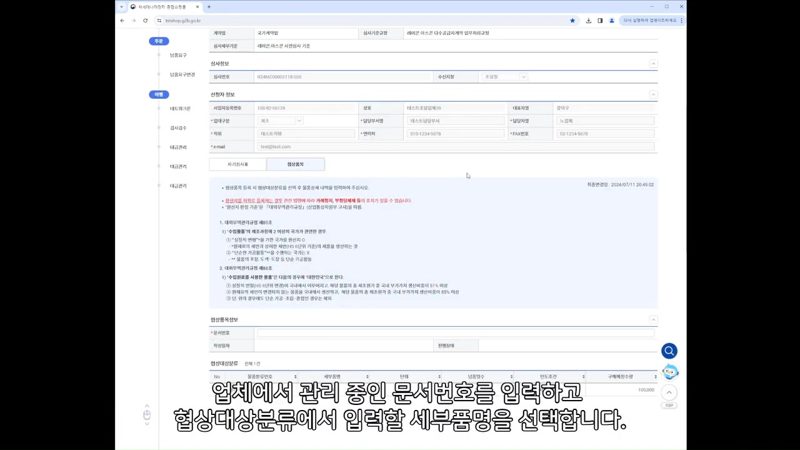Viewport: 800px width, 450px height.
Task: Open the browser three-dot menu
Action: click(682, 21)
